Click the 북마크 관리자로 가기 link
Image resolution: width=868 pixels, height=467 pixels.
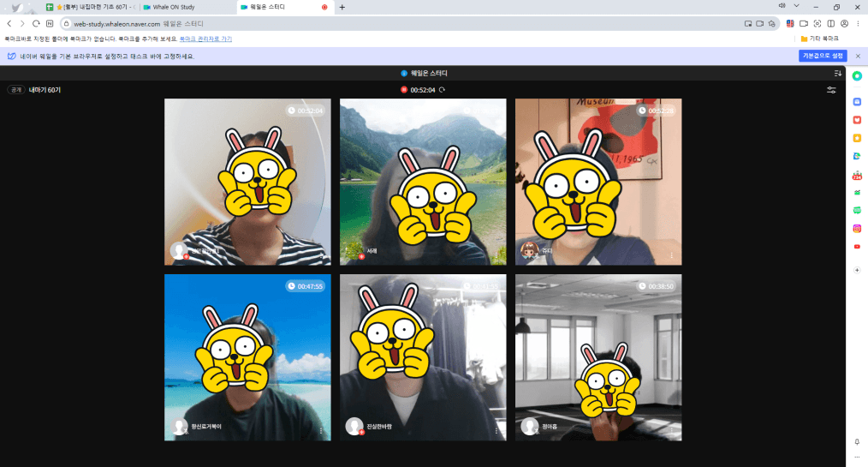point(205,39)
